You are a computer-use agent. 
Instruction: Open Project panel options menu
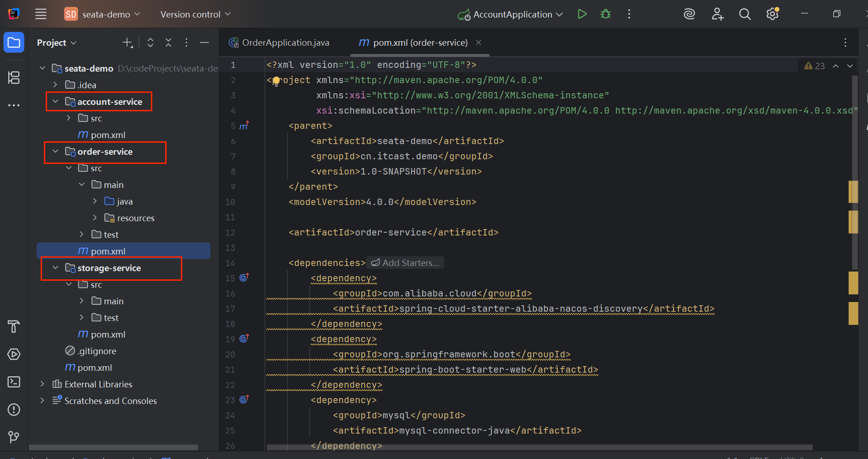[186, 43]
